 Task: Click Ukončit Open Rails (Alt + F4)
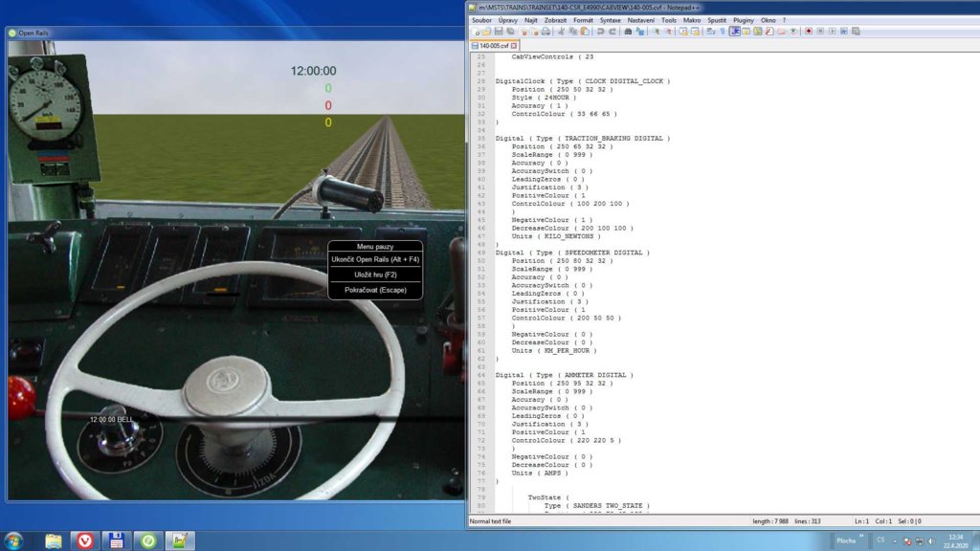point(375,259)
